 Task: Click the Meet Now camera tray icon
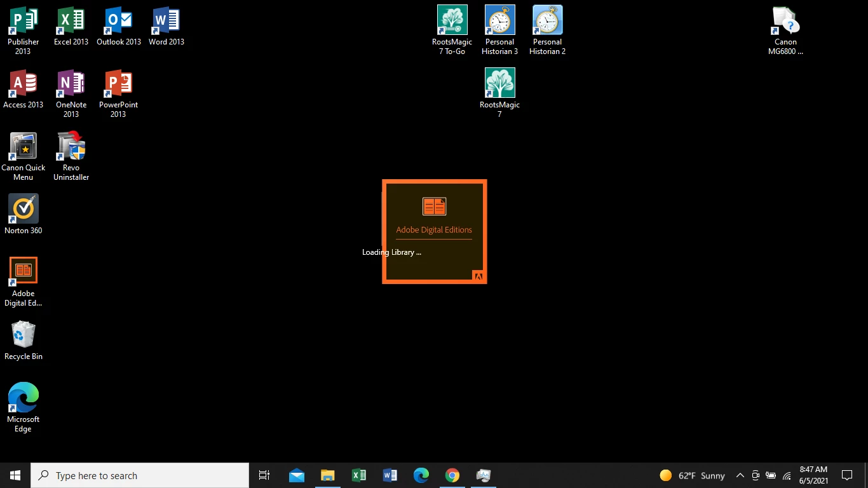[x=756, y=475]
